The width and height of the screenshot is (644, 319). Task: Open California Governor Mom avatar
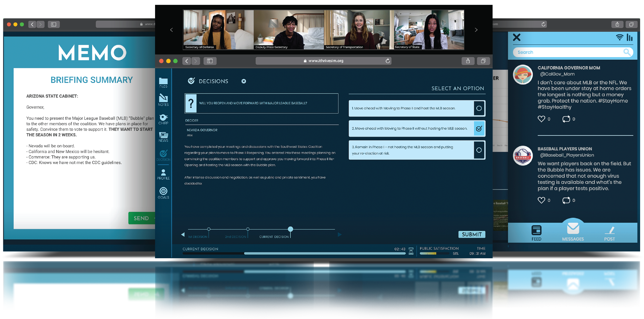[523, 75]
